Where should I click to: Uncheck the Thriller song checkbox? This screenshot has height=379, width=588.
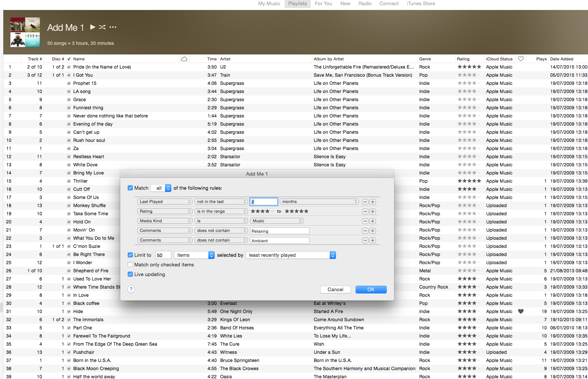click(x=69, y=181)
